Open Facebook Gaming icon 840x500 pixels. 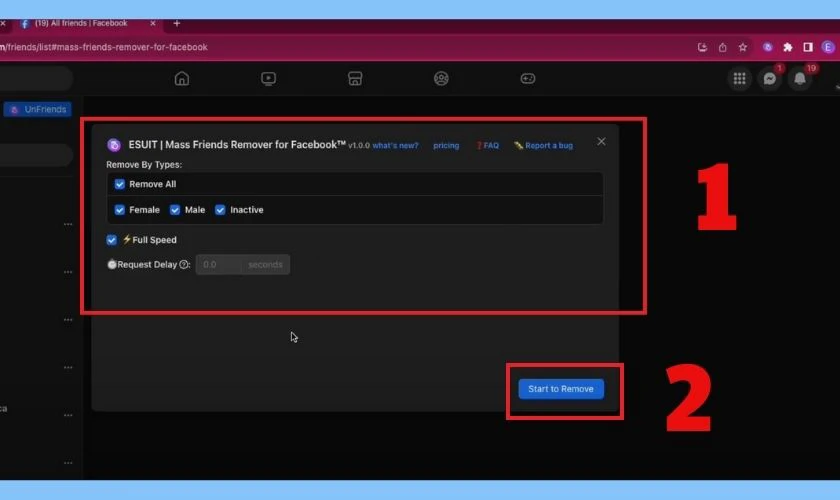point(528,79)
